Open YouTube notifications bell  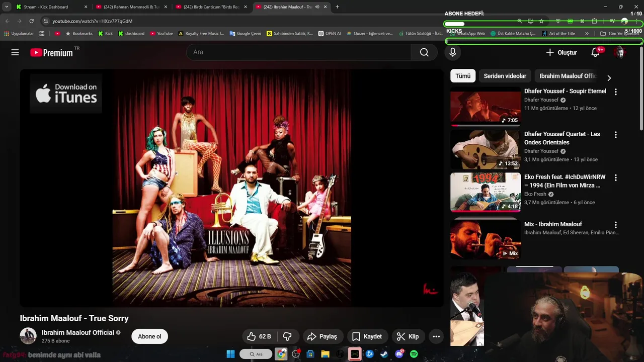(x=595, y=52)
